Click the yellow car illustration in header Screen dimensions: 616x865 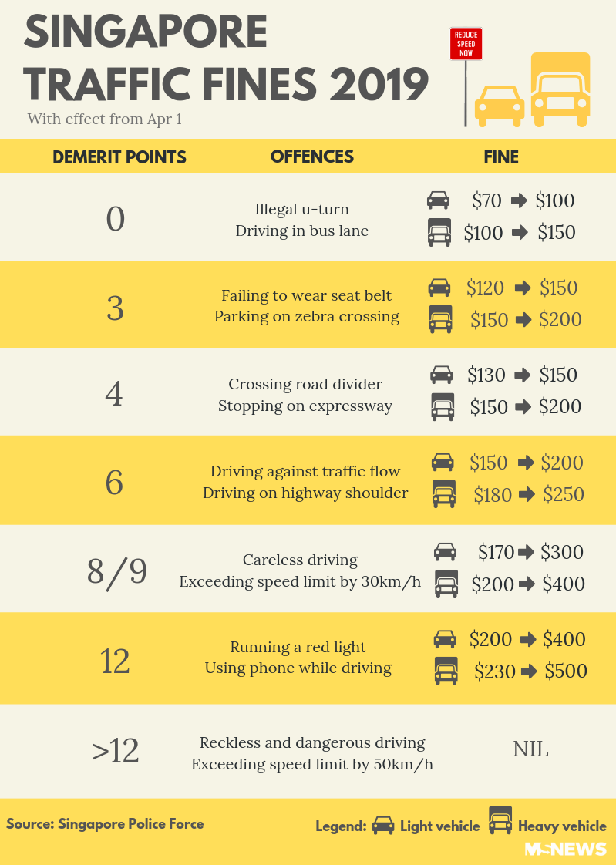(x=499, y=106)
